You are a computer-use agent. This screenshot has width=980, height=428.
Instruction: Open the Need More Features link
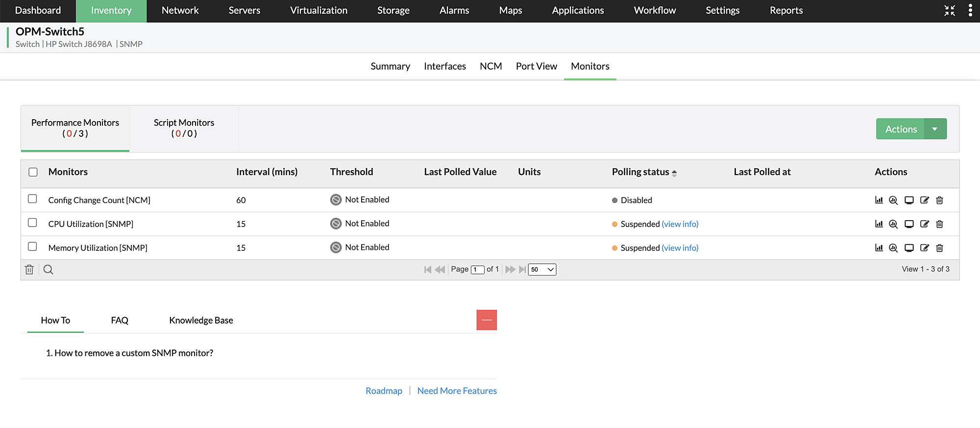pyautogui.click(x=457, y=391)
